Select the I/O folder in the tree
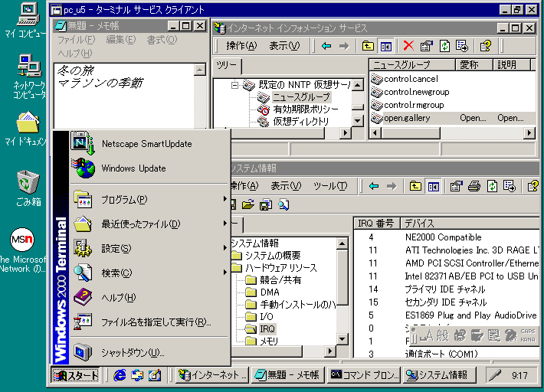The height and width of the screenshot is (392, 544). [267, 316]
